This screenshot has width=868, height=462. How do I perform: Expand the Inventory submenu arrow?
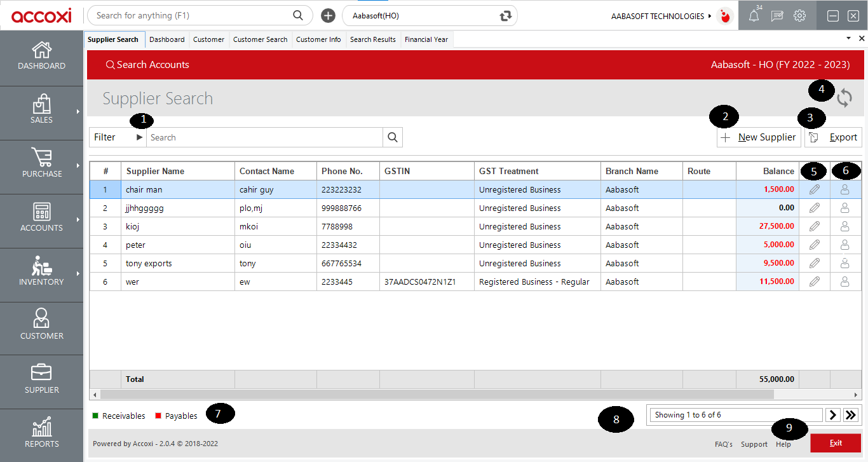coord(78,274)
